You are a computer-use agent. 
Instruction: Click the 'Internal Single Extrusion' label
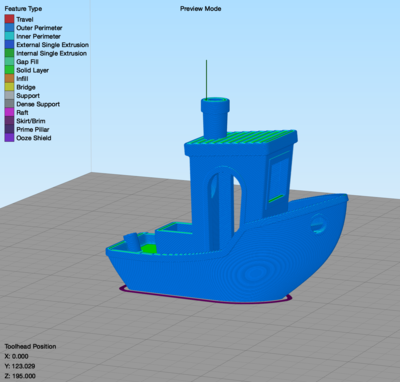pyautogui.click(x=51, y=53)
